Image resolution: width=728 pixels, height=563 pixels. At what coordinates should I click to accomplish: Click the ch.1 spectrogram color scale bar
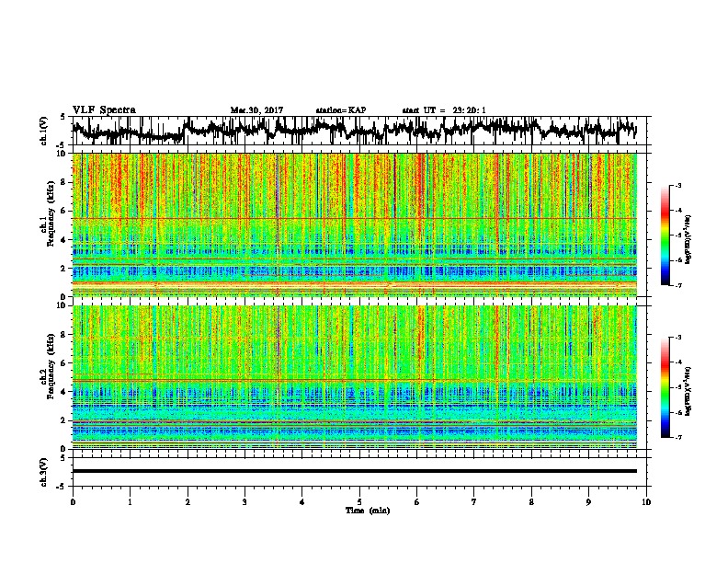click(x=665, y=236)
